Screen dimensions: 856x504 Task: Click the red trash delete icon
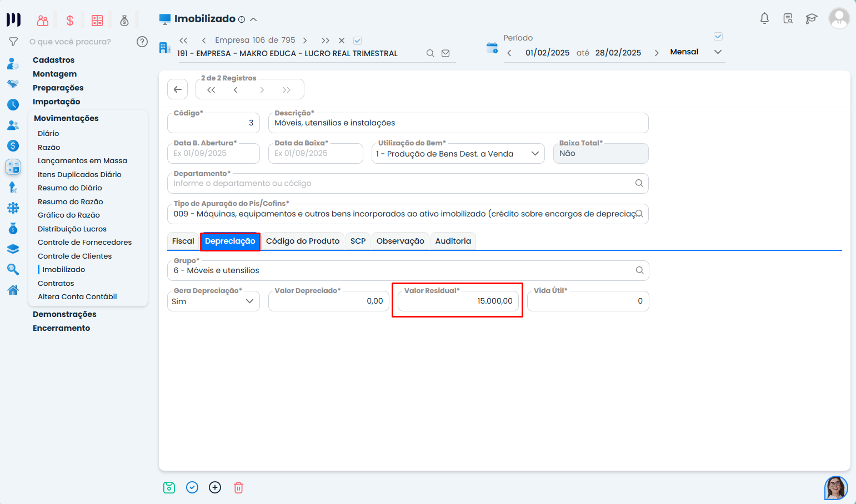click(x=238, y=487)
